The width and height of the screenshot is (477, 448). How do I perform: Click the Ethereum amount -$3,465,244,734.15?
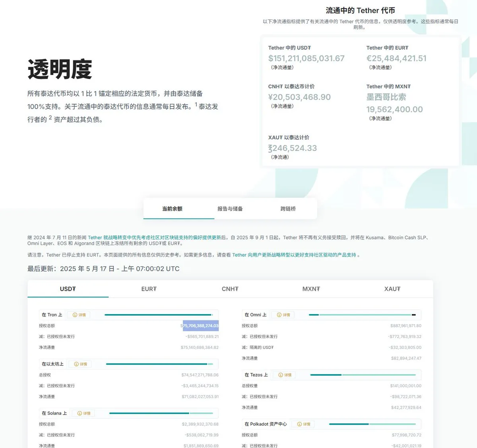[x=200, y=386]
